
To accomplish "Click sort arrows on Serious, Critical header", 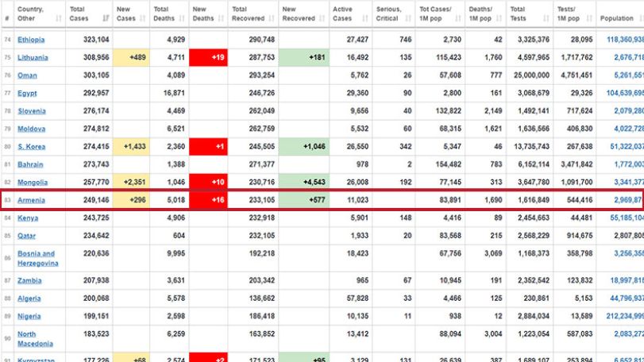I will point(408,18).
